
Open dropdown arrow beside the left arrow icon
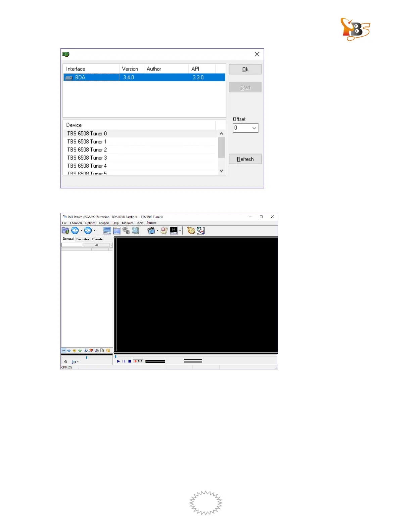81,230
